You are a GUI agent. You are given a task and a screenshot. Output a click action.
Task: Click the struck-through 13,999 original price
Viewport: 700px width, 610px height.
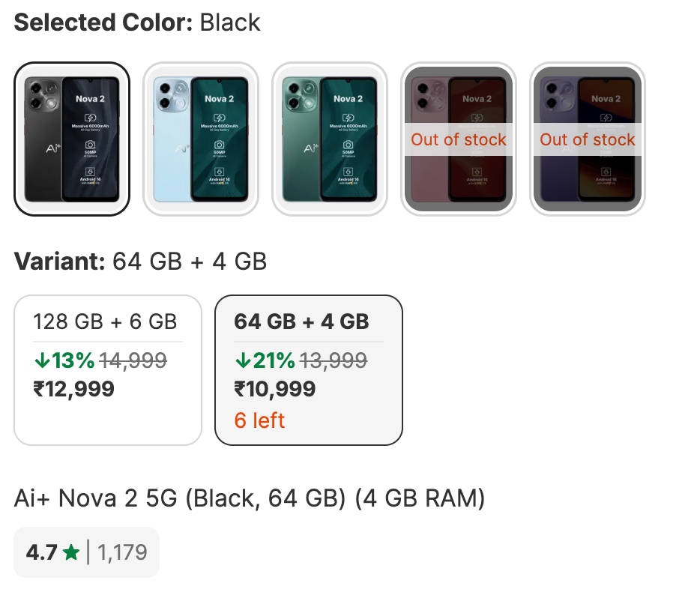[x=334, y=361]
